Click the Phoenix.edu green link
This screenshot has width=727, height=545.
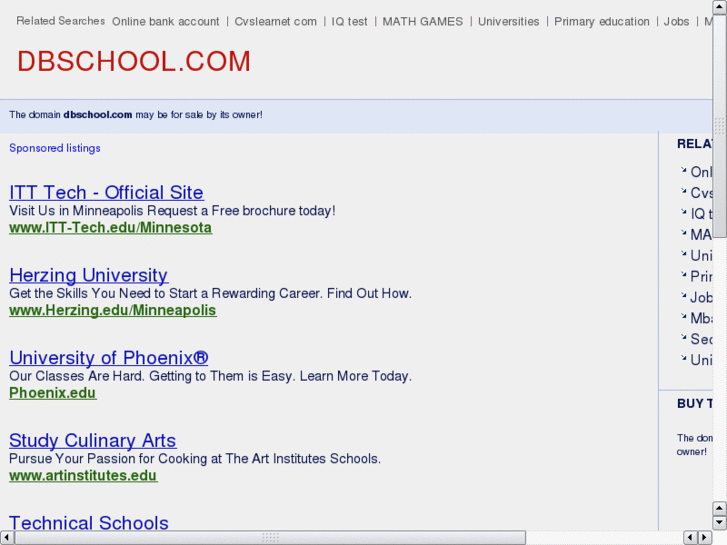[52, 393]
